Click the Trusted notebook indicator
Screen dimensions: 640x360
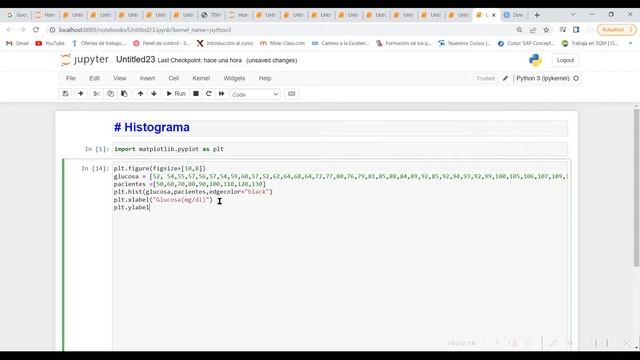click(485, 78)
